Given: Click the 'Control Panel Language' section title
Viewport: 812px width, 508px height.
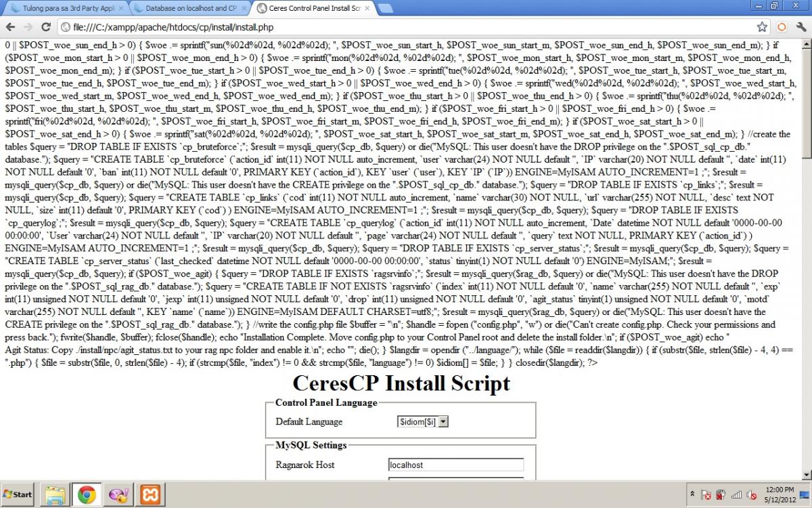Looking at the screenshot, I should [x=326, y=402].
